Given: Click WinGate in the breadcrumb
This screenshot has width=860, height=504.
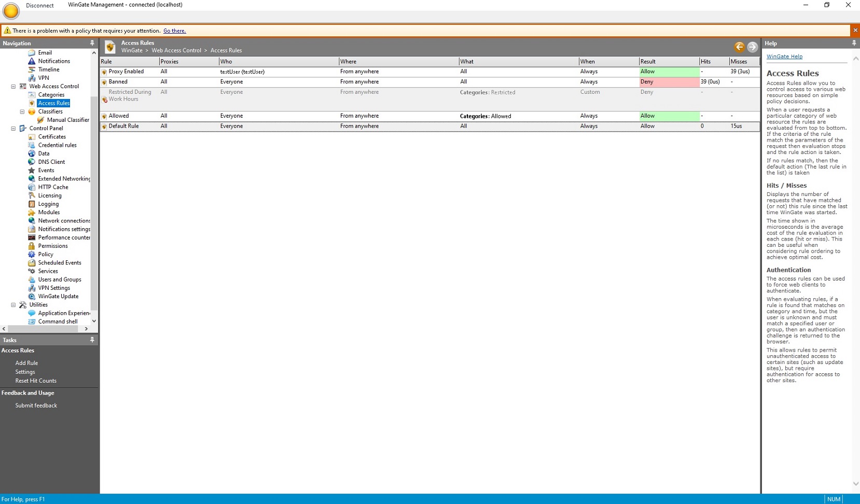Looking at the screenshot, I should (x=132, y=50).
